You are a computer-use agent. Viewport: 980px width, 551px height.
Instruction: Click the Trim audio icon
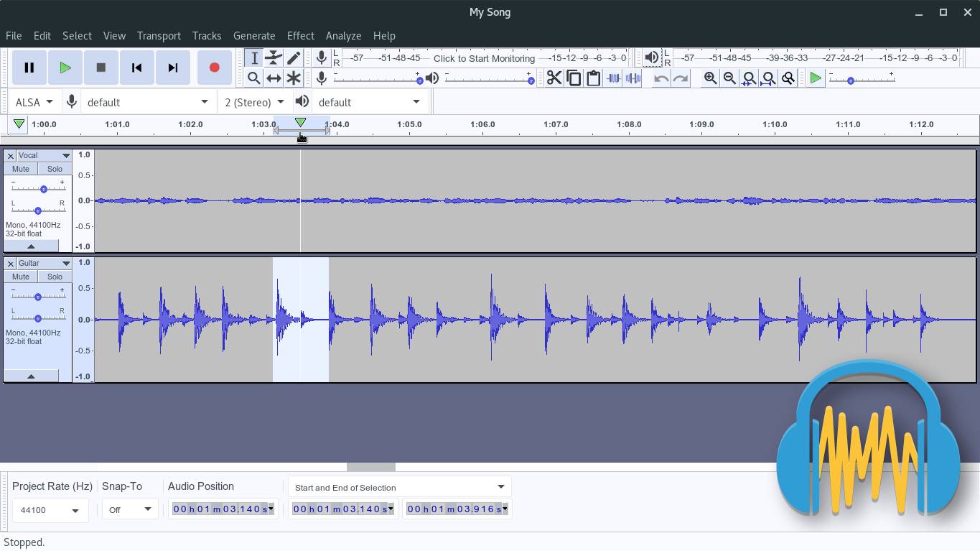coord(613,78)
